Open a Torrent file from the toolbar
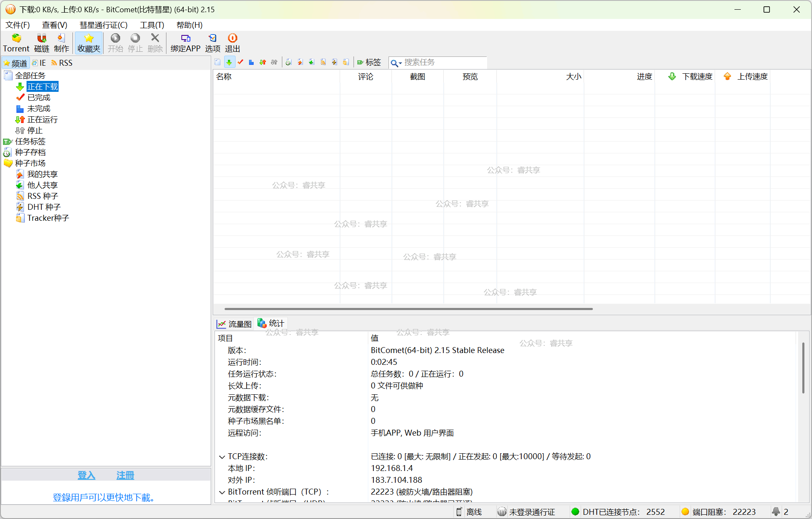Screen dimensions: 812x519 [x=16, y=43]
